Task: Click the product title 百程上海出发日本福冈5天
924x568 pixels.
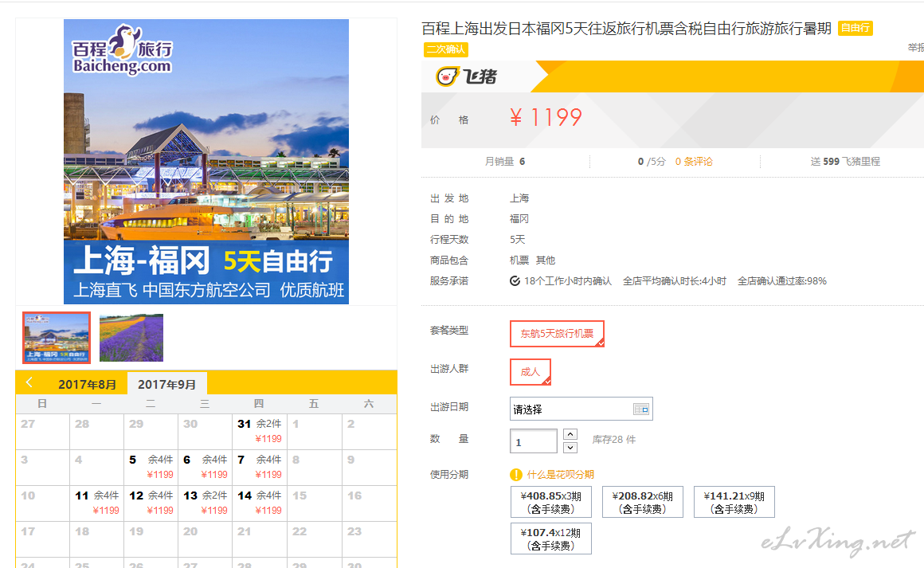Action: point(626,29)
